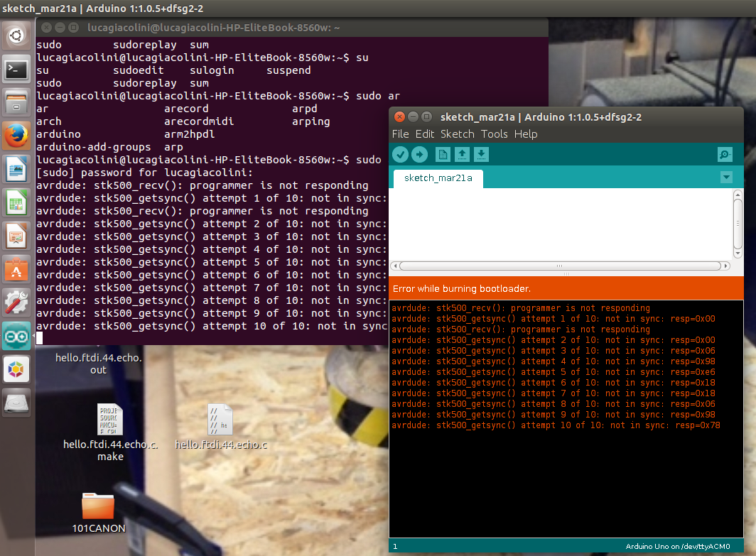Image resolution: width=756 pixels, height=556 pixels.
Task: Click the editor vertical scrollbar in Arduino
Action: pyautogui.click(x=738, y=224)
